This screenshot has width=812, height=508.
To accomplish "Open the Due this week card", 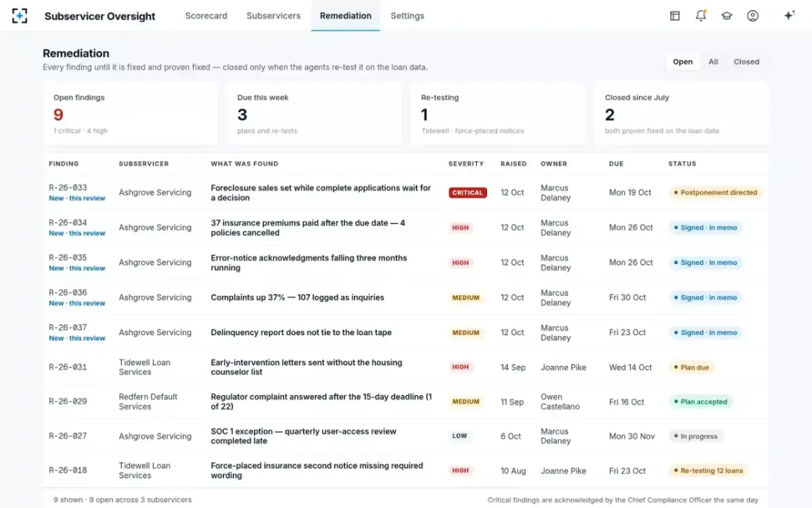I will pyautogui.click(x=314, y=113).
